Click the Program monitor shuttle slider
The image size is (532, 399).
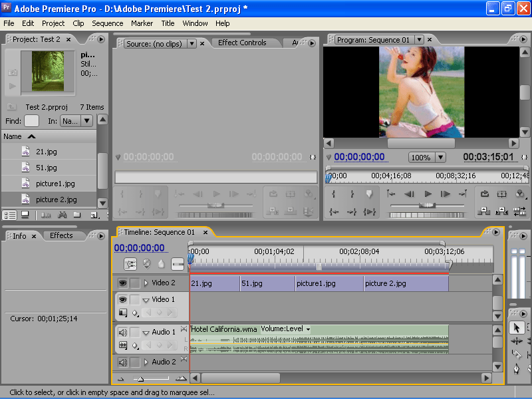427,205
